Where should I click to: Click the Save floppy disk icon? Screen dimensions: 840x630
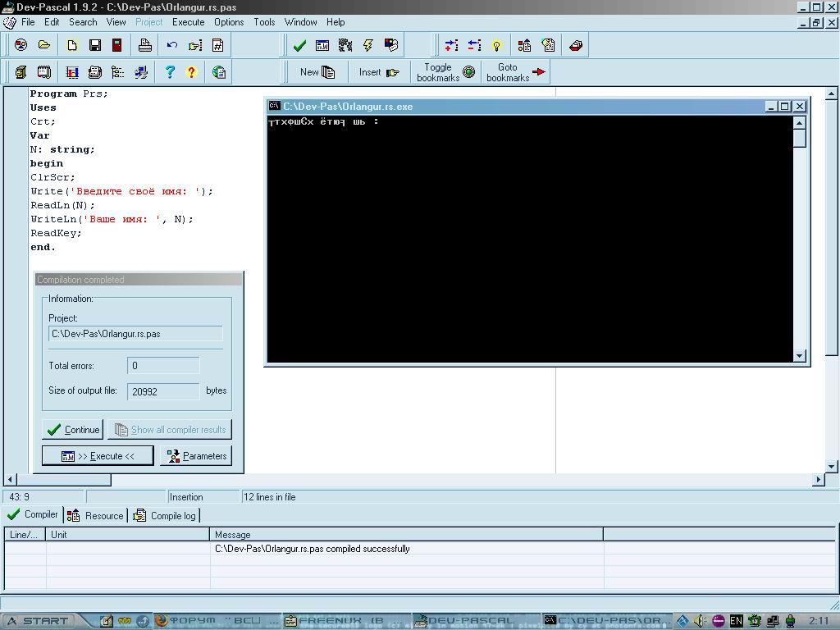(x=95, y=45)
